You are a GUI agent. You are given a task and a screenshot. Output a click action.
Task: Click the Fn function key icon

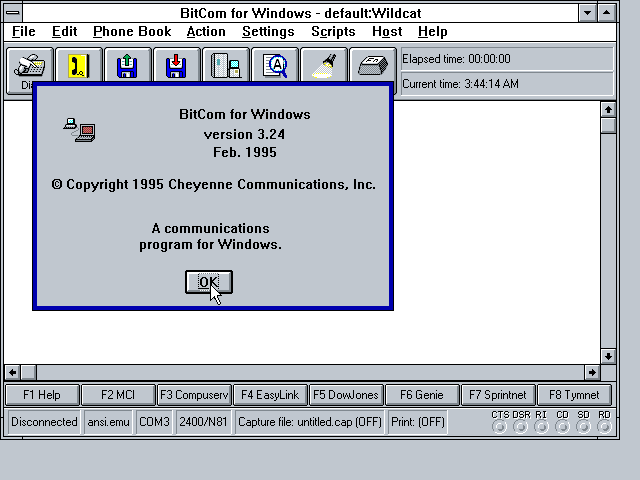tap(373, 65)
